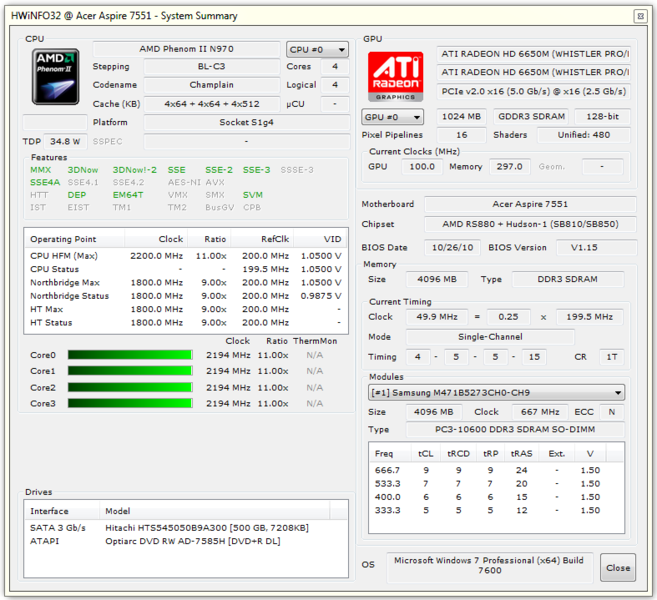Screen dimensions: 657x600
Task: Click the PCIe v2.0 x16 bus field
Action: 533,91
